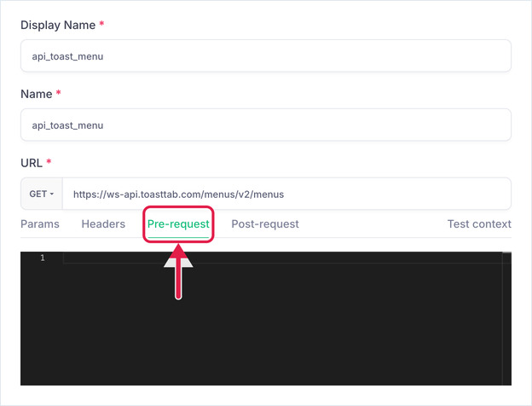The height and width of the screenshot is (406, 532).
Task: Click the Test context link
Action: [479, 224]
